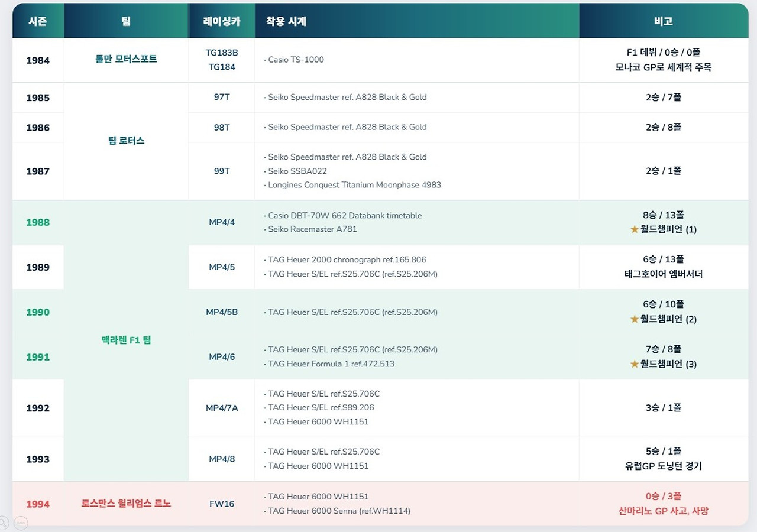Open the three-dot more options circle button
The height and width of the screenshot is (532, 757).
click(21, 523)
